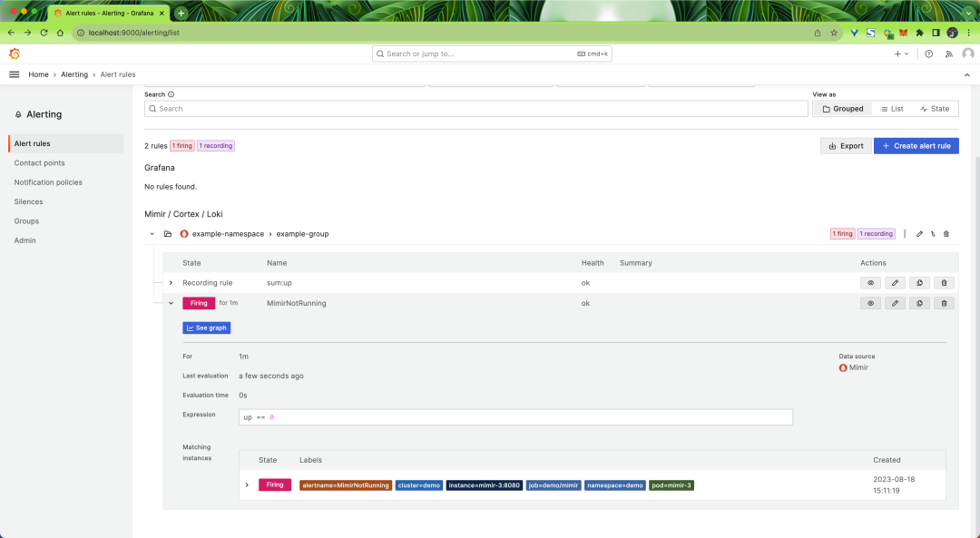Edit the example-group with pencil icon
Image resolution: width=980 pixels, height=538 pixels.
coord(919,234)
